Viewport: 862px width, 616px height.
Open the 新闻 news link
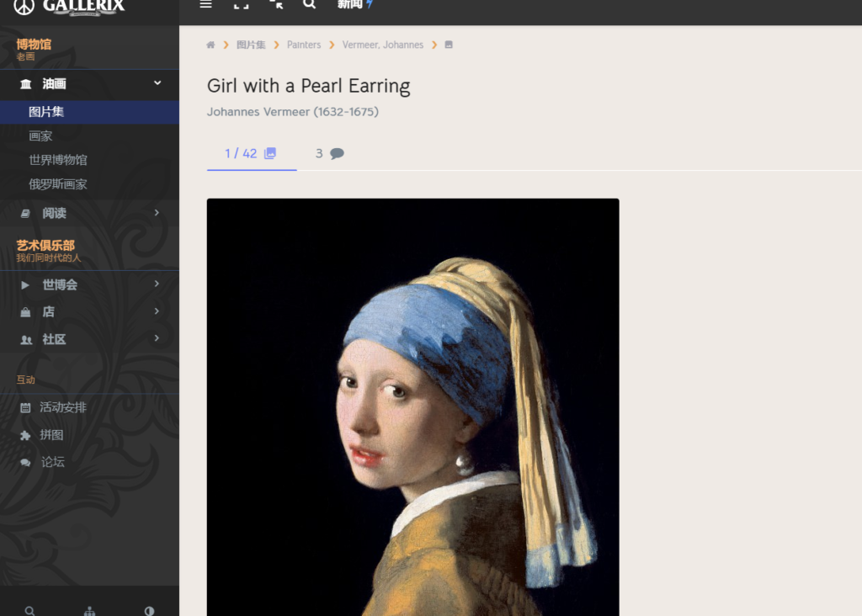click(x=355, y=4)
